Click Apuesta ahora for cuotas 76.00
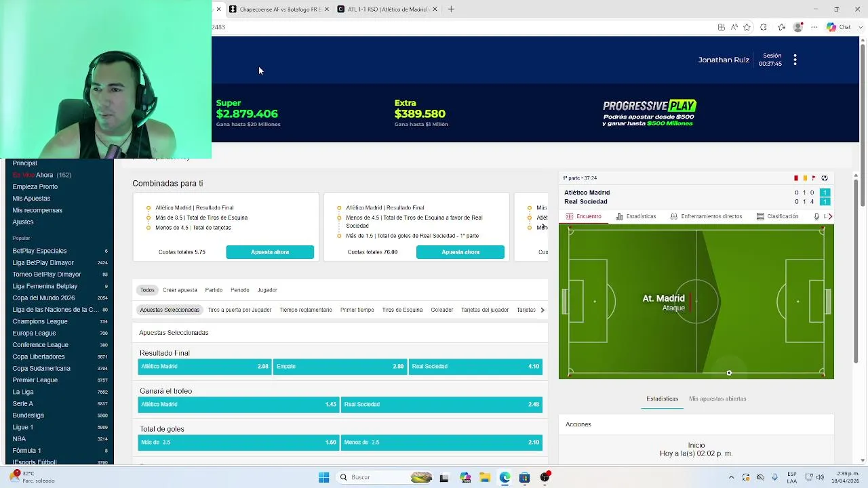This screenshot has height=488, width=868. point(460,252)
